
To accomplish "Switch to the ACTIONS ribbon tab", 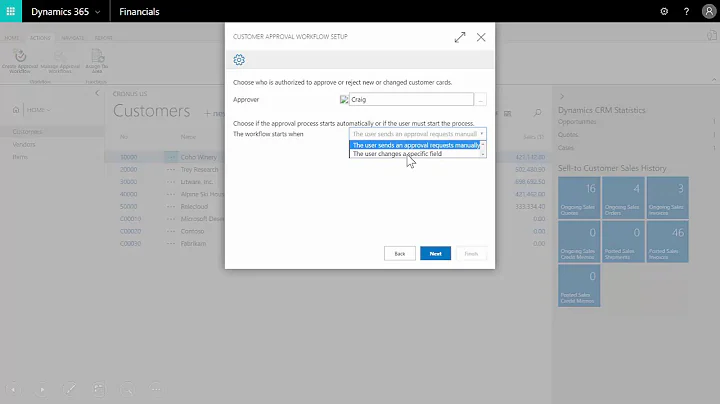I will click(40, 38).
